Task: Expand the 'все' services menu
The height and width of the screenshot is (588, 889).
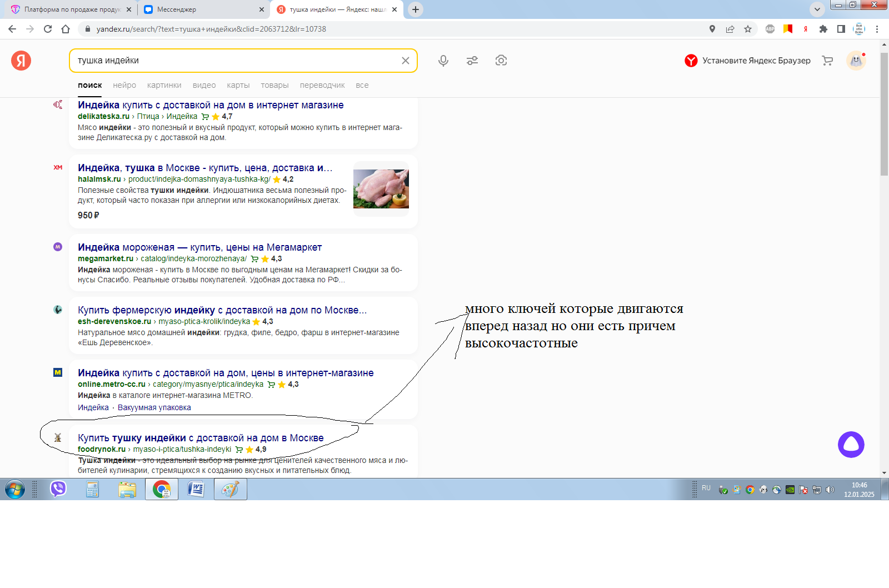Action: tap(362, 85)
